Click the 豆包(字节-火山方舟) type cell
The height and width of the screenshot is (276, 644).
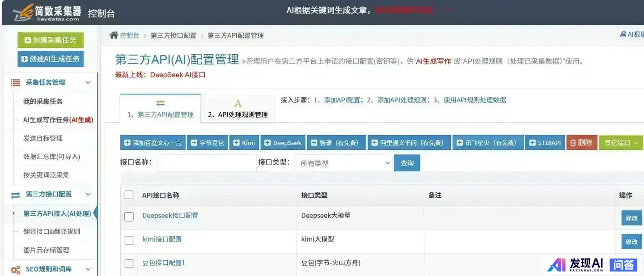tap(331, 263)
